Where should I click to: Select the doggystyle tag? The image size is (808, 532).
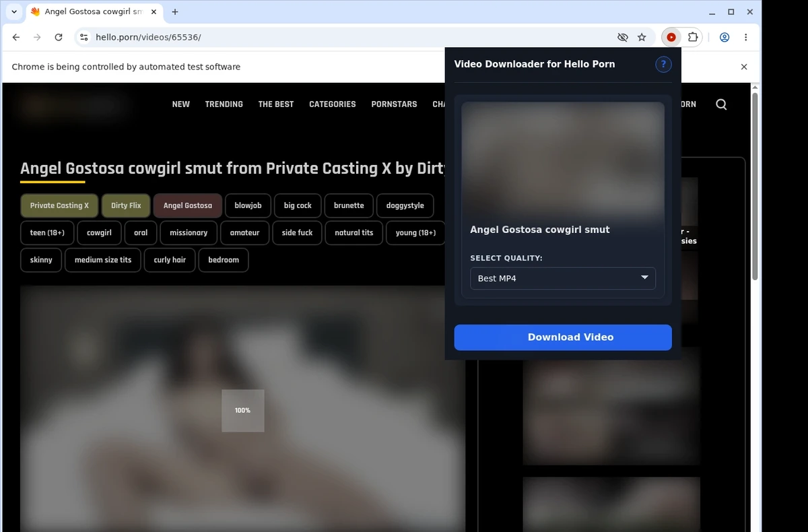405,205
